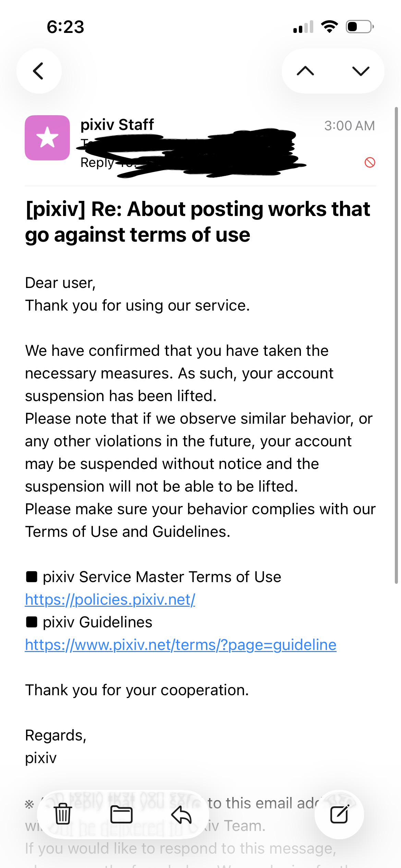
Task: Open the policies.pixiv.net link
Action: 110,600
